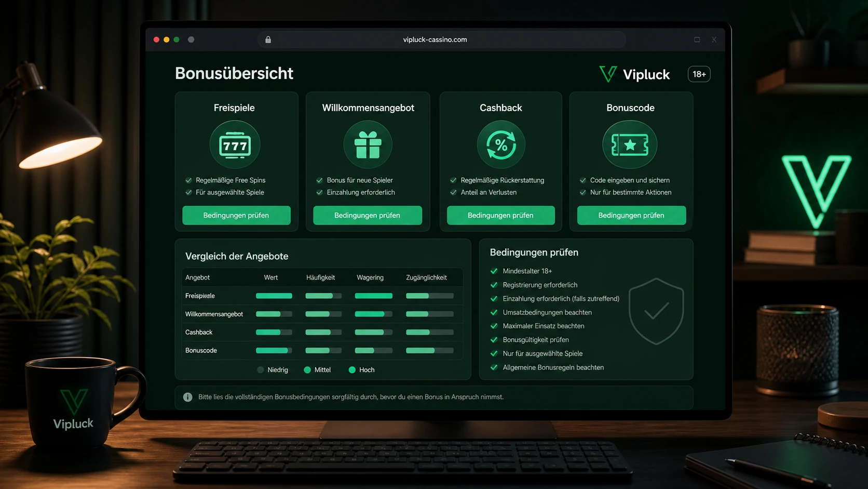Click checkmark beside Bonus für neue Spieler

point(319,180)
